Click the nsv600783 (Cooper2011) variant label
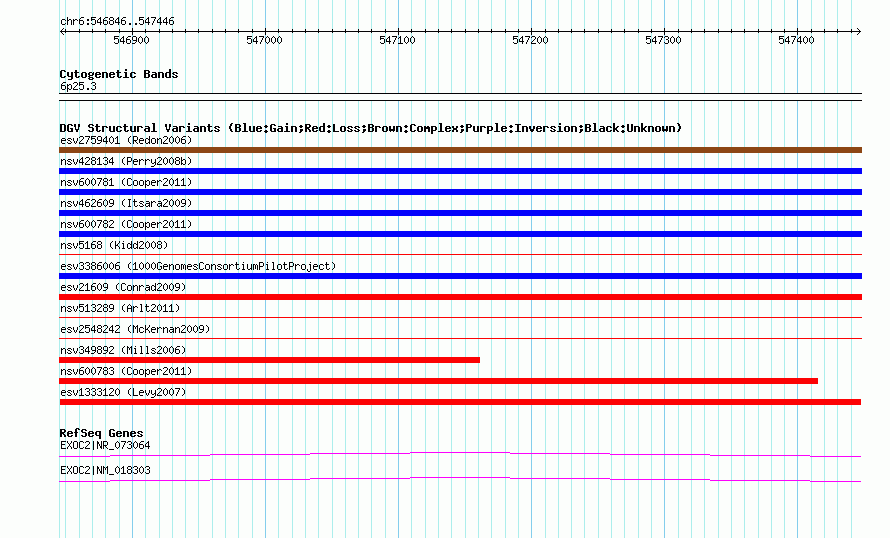This screenshot has height=538, width=890. click(x=126, y=371)
